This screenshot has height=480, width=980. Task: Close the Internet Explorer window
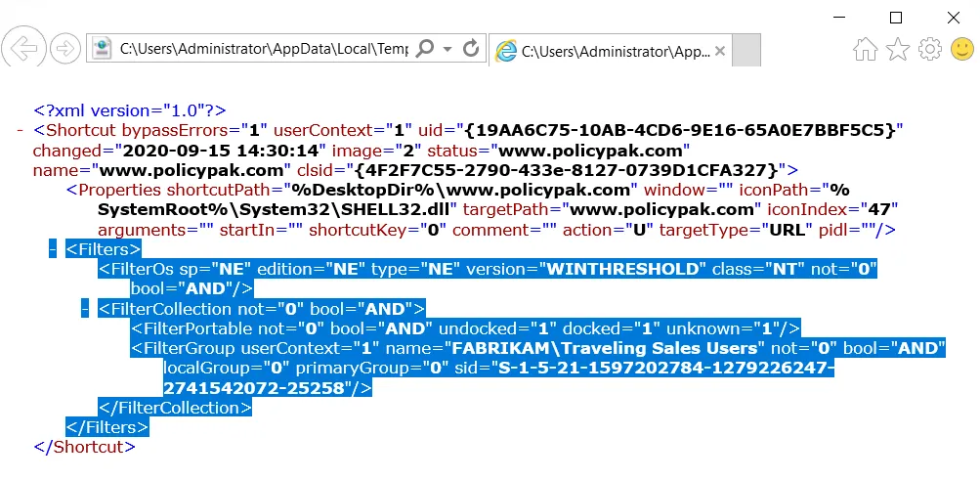pyautogui.click(x=953, y=18)
